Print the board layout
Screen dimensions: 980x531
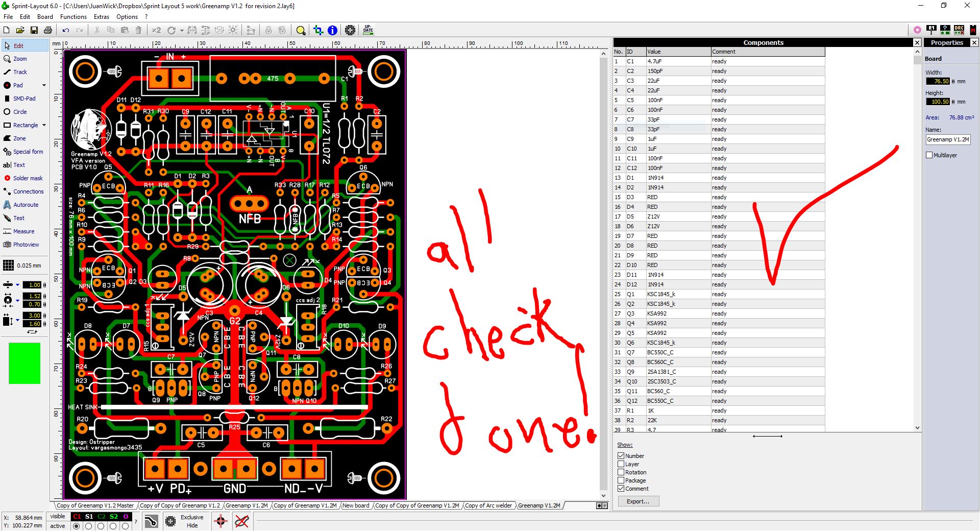tap(48, 31)
